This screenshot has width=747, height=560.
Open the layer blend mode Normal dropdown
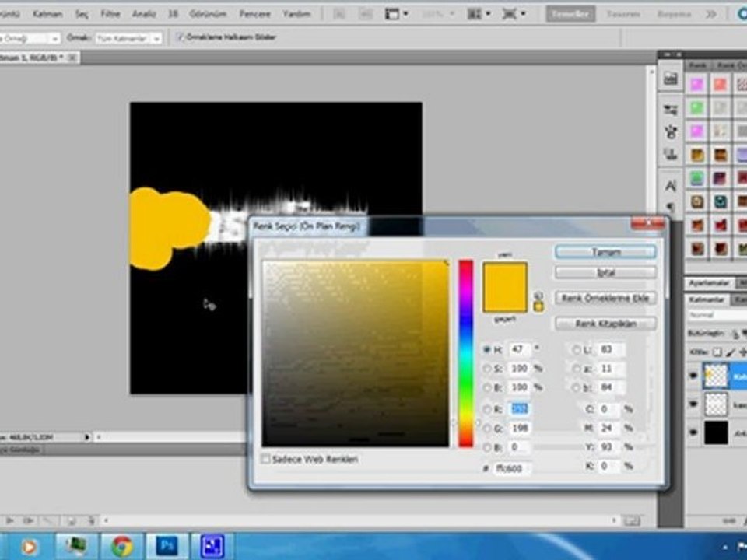[717, 315]
